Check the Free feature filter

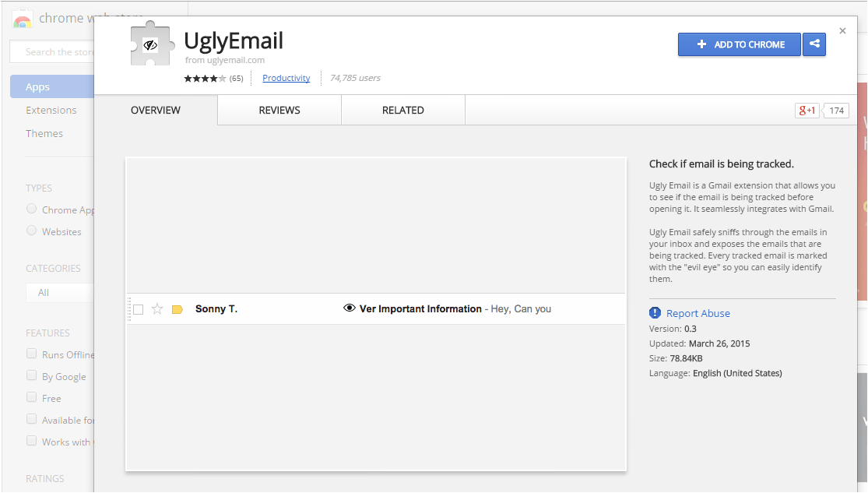[32, 397]
